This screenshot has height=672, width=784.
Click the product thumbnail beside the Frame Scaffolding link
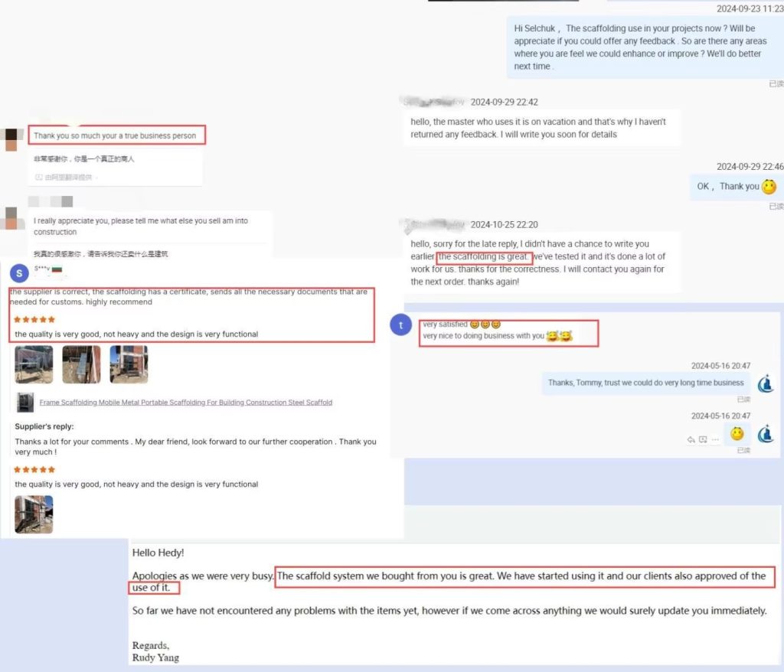(x=25, y=403)
